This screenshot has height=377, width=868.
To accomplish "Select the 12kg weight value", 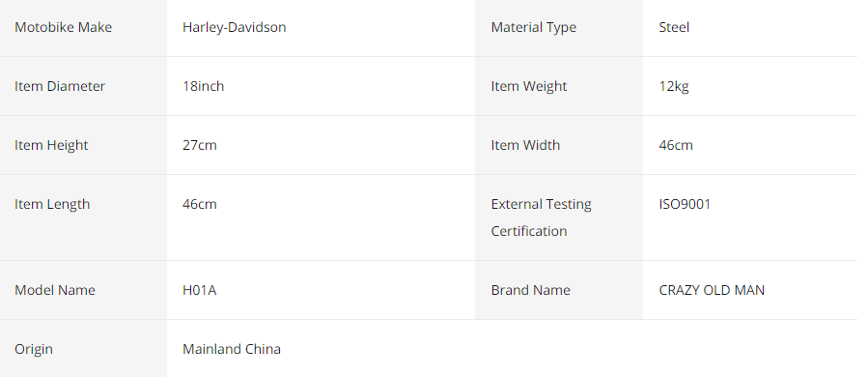I will click(x=674, y=86).
